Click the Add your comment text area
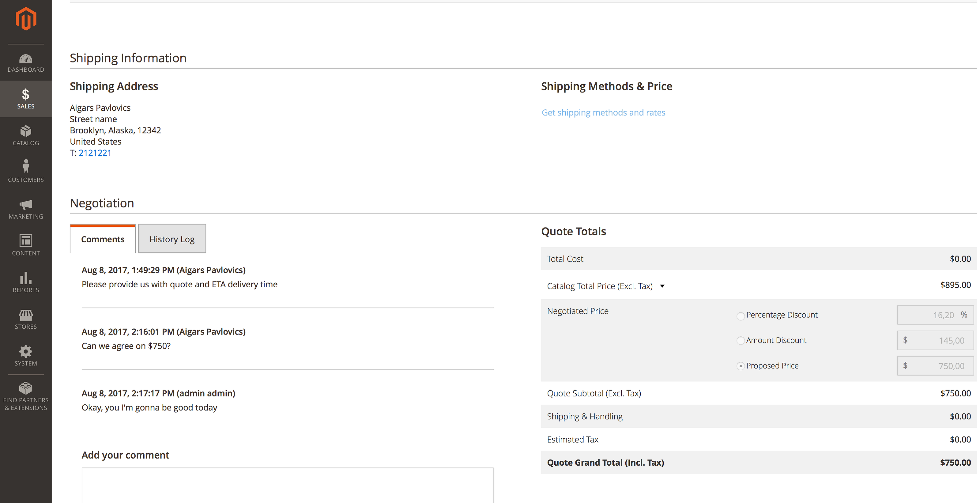This screenshot has width=980, height=503. (288, 485)
